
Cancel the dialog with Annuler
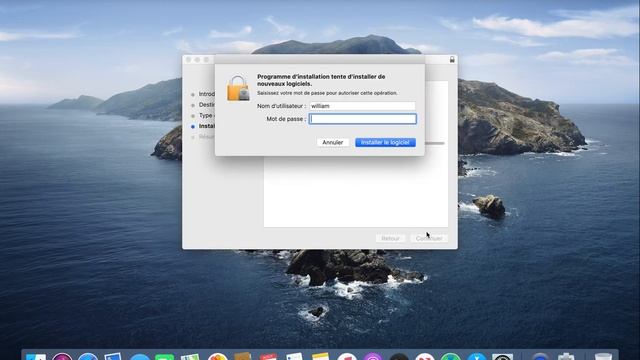point(333,142)
